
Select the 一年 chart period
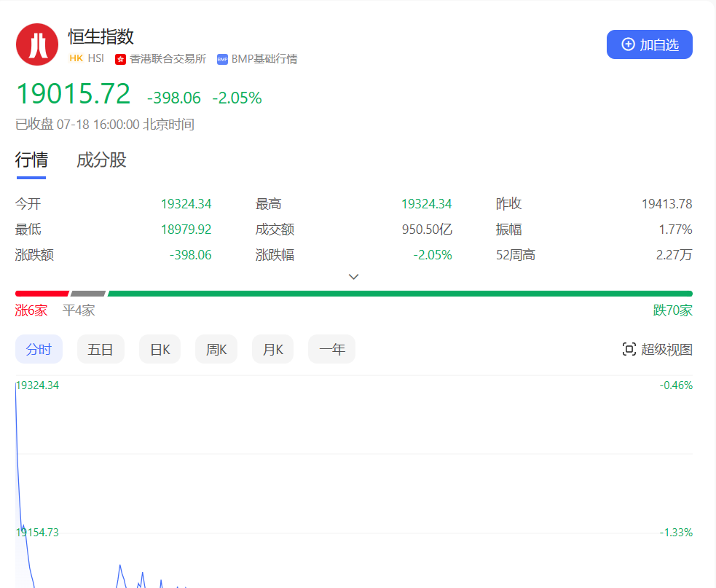click(x=331, y=349)
